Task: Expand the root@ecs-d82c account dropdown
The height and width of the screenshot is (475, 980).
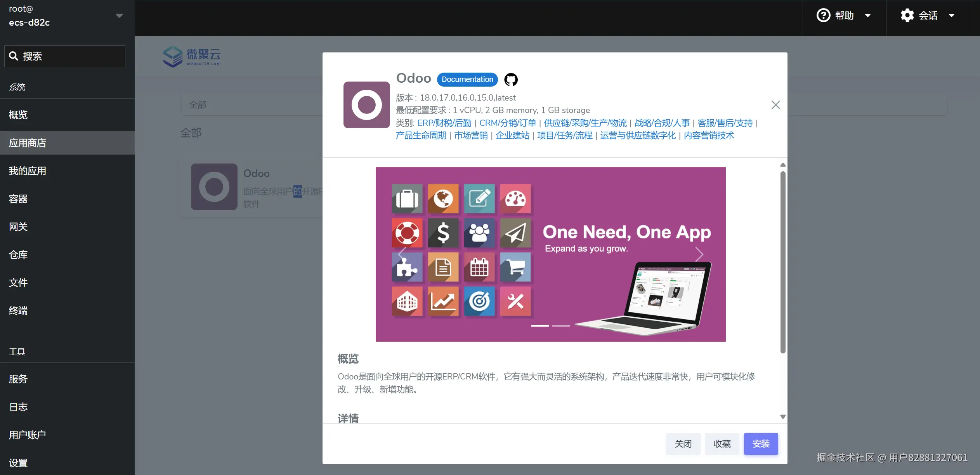Action: [119, 16]
